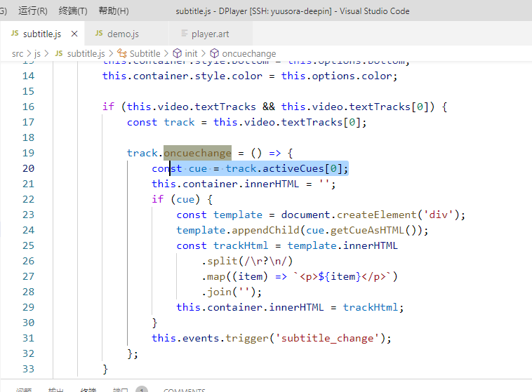Click line number 16 in the gutter

(x=29, y=107)
